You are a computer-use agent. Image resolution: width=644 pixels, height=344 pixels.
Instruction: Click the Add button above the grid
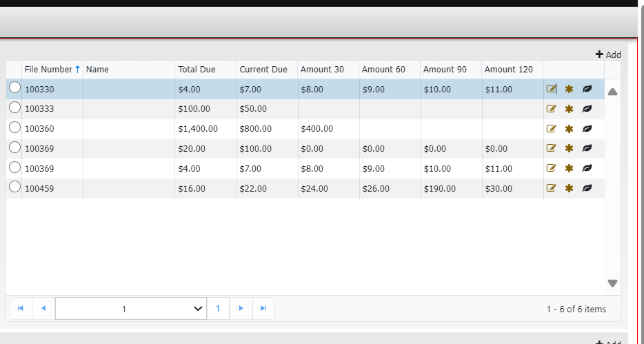(x=608, y=54)
